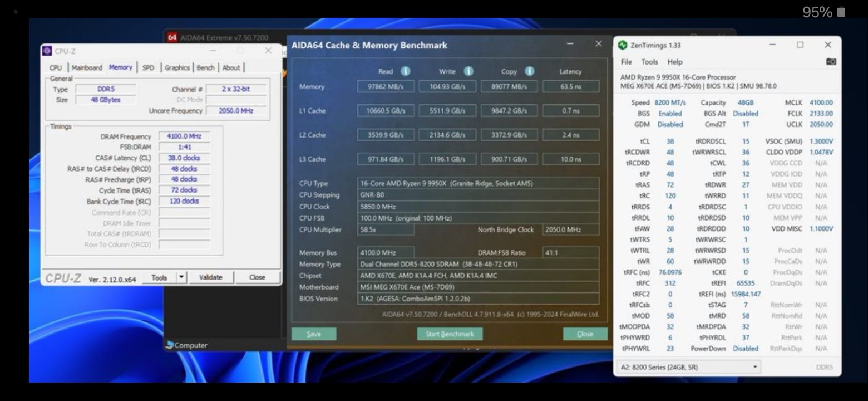Open the About tab in CPU-Z
The image size is (868, 401).
point(231,67)
